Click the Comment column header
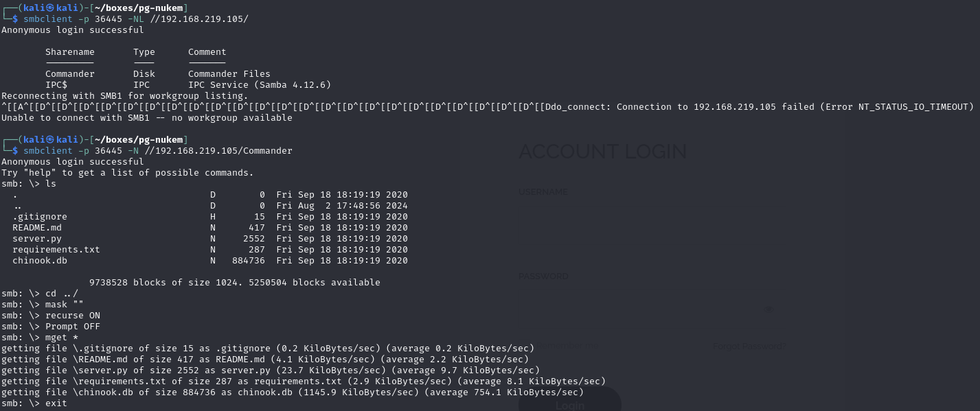This screenshot has width=980, height=411. click(207, 52)
